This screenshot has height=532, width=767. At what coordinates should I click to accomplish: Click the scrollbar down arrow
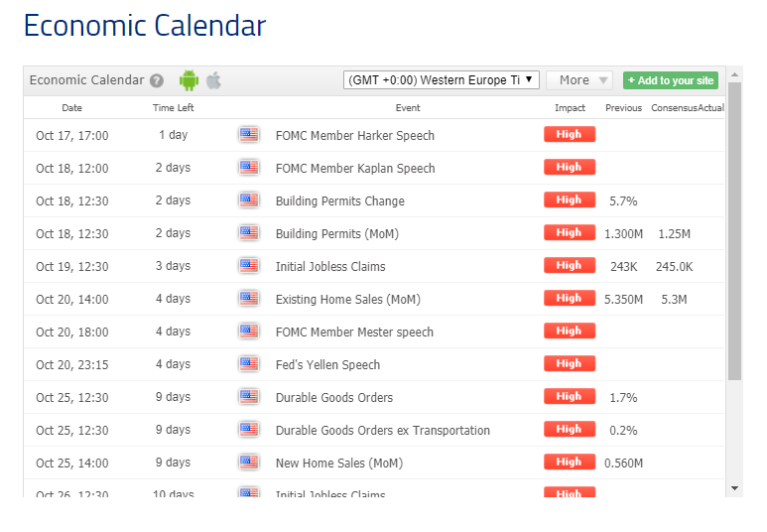(x=734, y=488)
